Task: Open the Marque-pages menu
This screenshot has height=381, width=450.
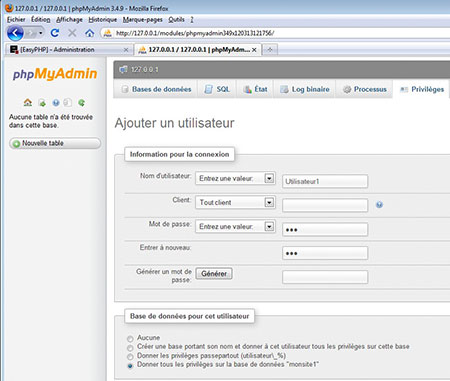Action: pyautogui.click(x=143, y=20)
